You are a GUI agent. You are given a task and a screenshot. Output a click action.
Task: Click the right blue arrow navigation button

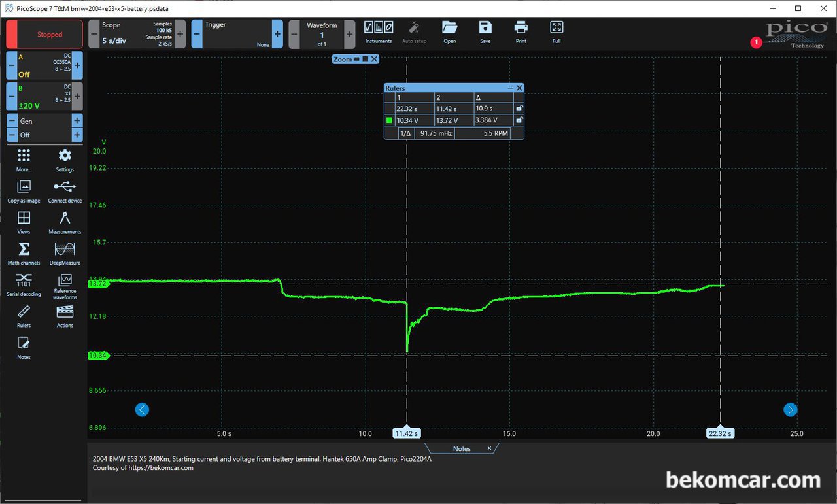(x=791, y=410)
